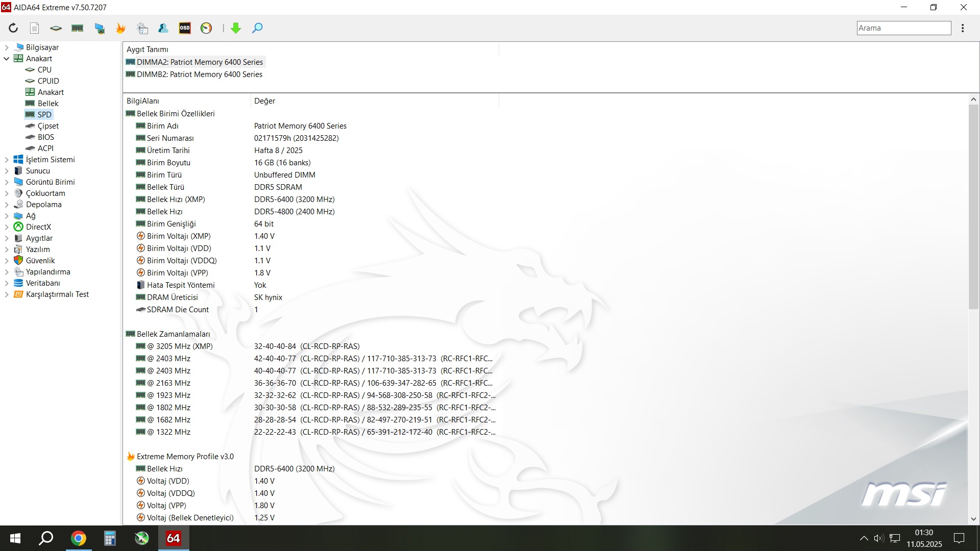Launch the flame stability test icon
Image resolution: width=980 pixels, height=551 pixels.
pos(121,28)
